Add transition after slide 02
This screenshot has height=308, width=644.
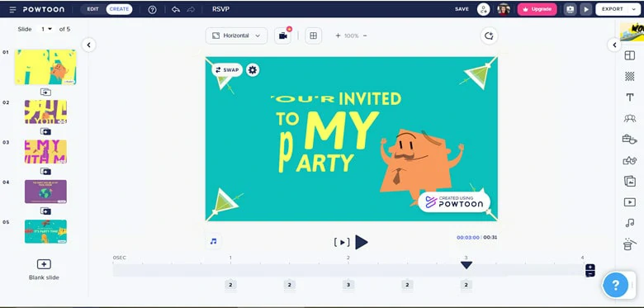click(x=45, y=131)
